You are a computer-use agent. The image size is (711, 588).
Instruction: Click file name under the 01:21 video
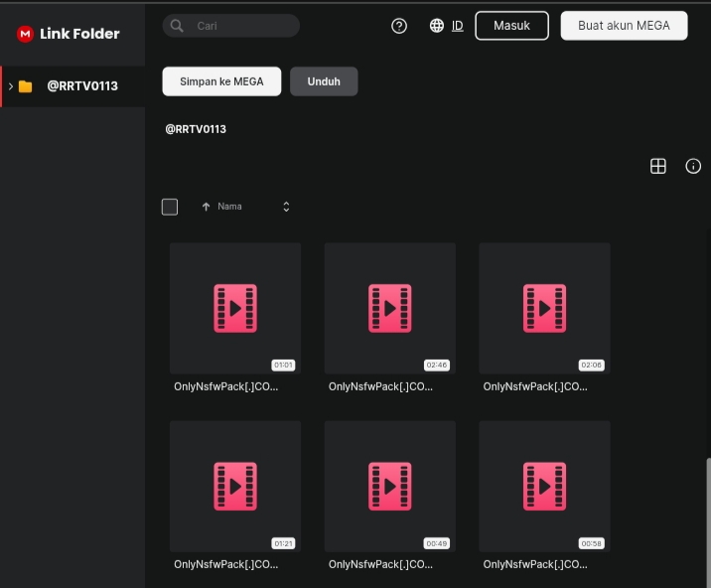[x=225, y=564]
